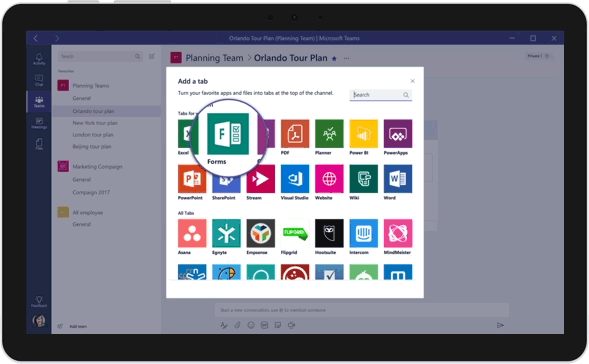Open the text format icon
Screen dimensions: 589x364
(x=224, y=325)
